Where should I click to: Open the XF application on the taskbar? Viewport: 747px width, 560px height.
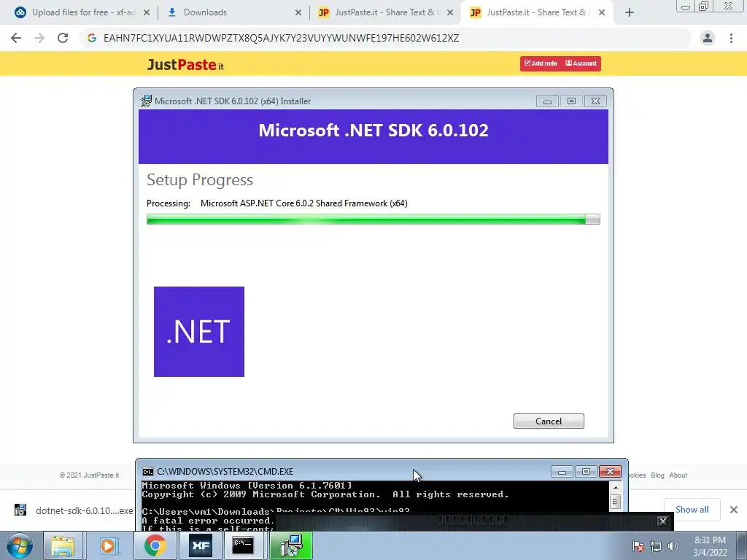(x=200, y=545)
